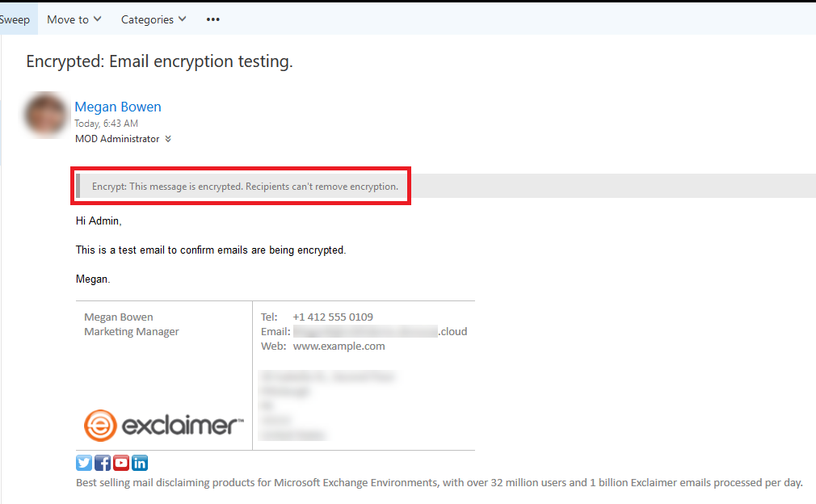Click the Today, 6:43 AM timestamp

(x=106, y=124)
